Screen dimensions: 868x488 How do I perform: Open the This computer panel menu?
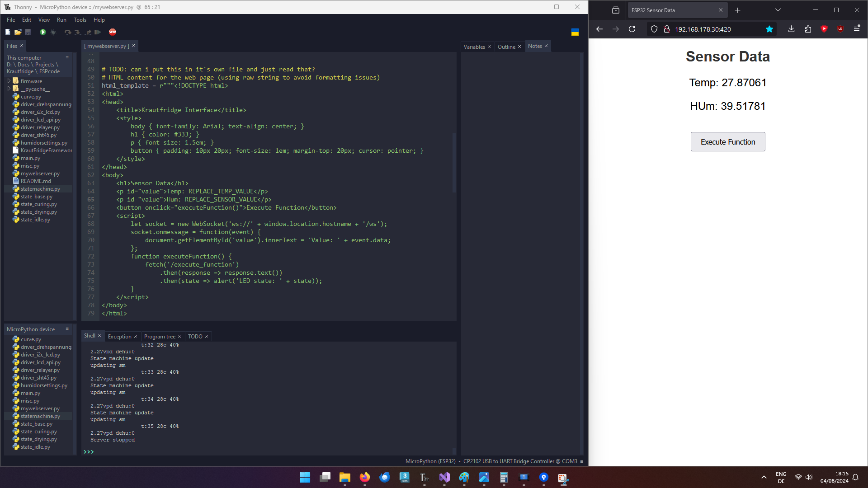pos(67,57)
